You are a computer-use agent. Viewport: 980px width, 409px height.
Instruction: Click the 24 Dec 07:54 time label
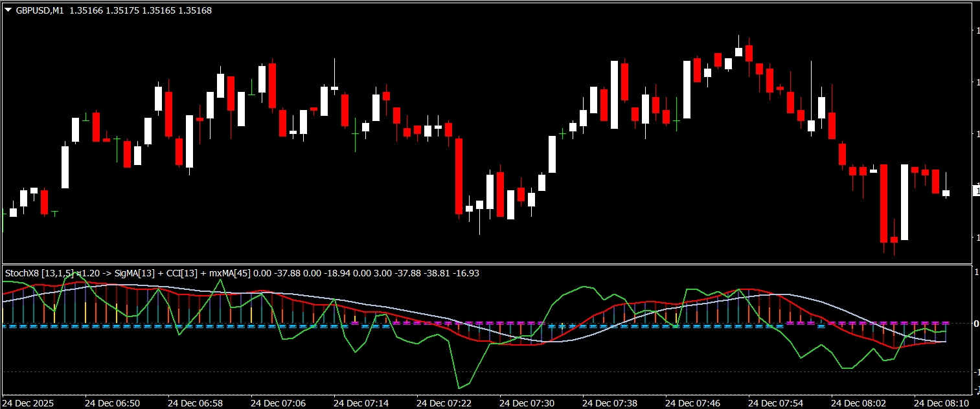point(775,403)
